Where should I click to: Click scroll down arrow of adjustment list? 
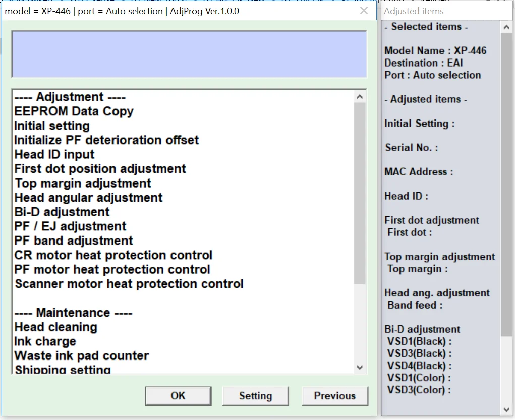coord(360,367)
